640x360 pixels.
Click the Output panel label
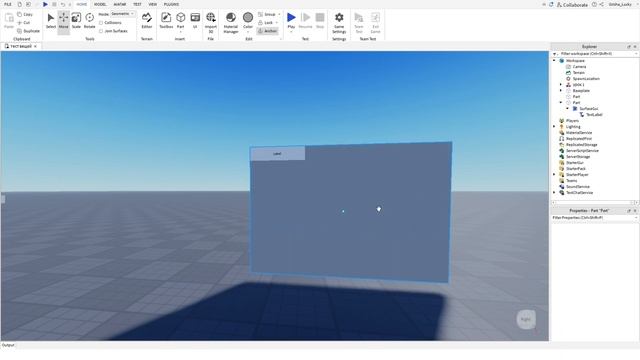point(8,345)
